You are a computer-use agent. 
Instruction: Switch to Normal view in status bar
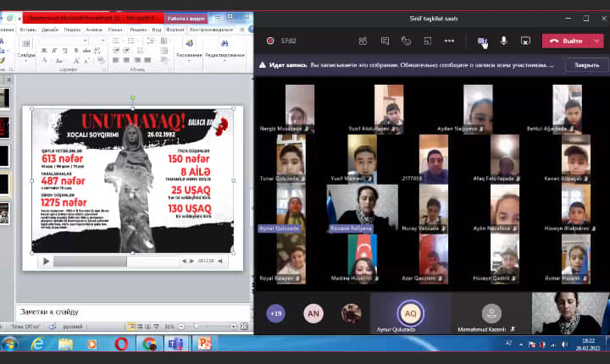click(x=131, y=327)
